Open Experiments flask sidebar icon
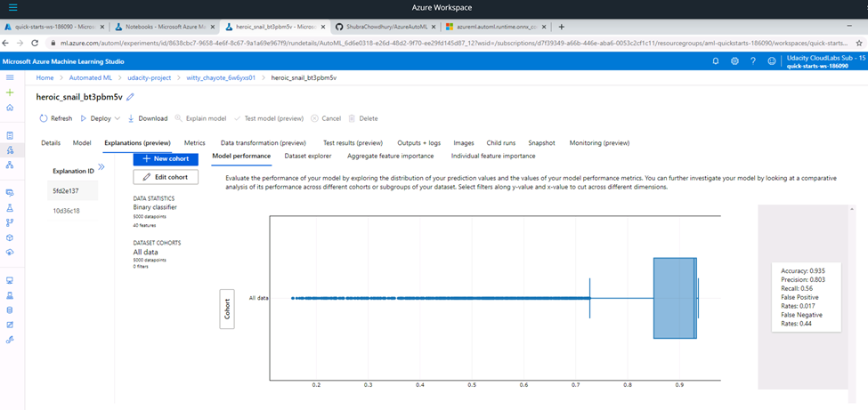 click(x=10, y=207)
